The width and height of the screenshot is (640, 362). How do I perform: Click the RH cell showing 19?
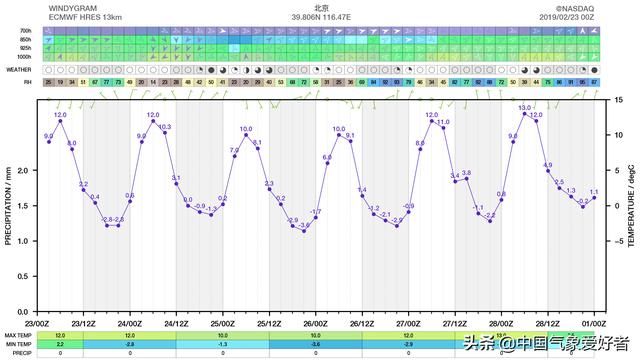[60, 82]
